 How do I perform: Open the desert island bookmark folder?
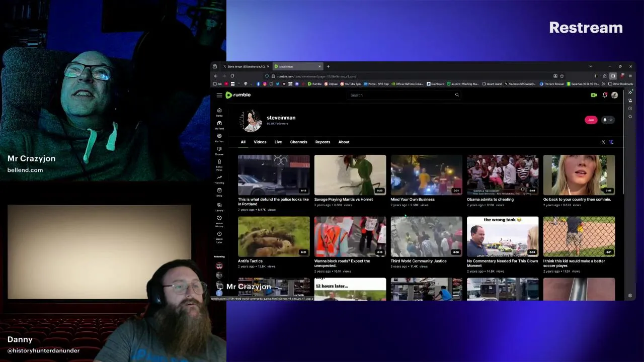(x=492, y=84)
